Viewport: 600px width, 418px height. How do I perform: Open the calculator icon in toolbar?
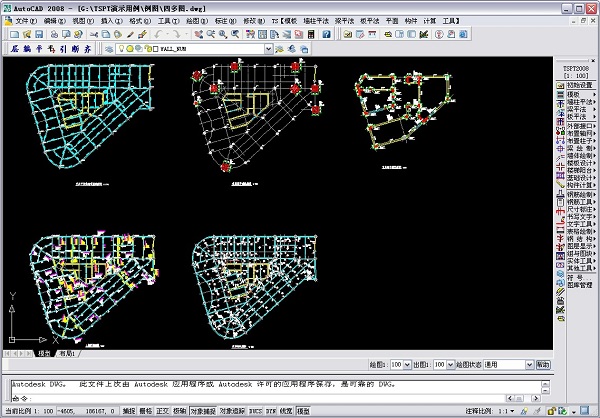point(311,34)
